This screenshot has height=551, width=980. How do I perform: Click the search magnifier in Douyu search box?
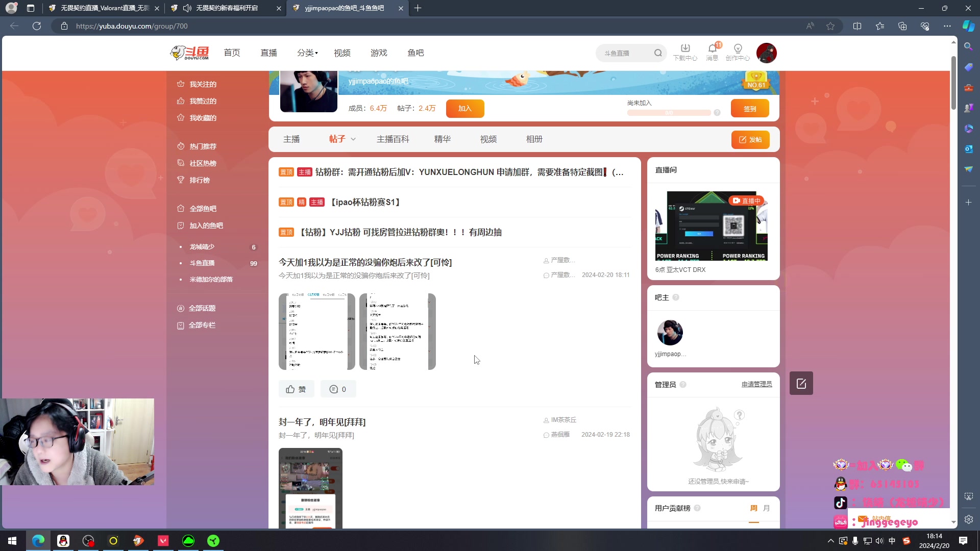(x=658, y=53)
